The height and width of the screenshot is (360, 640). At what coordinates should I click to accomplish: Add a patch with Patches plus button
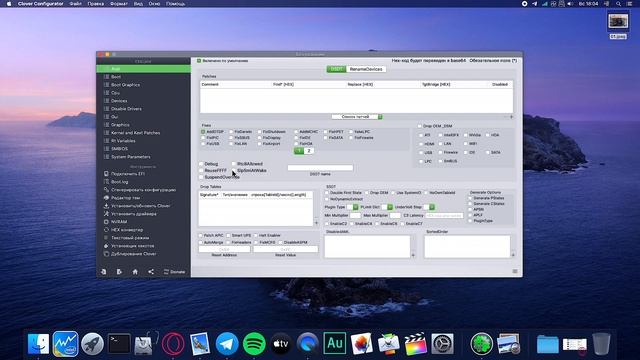(x=511, y=117)
